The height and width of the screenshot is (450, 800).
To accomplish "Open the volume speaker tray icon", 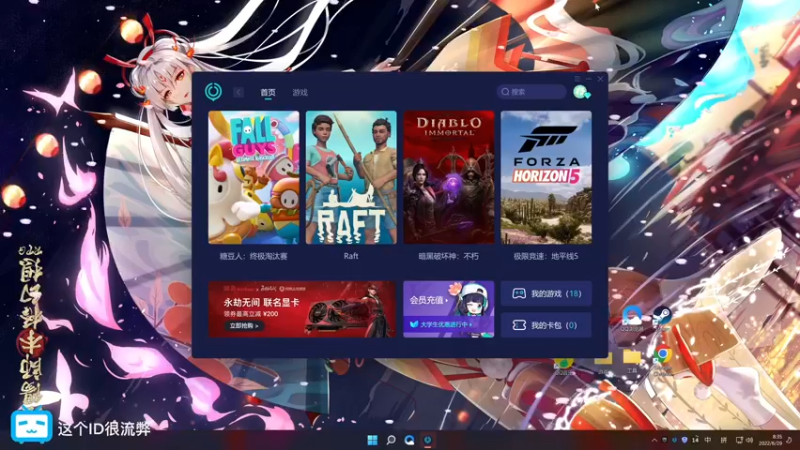I will (749, 440).
